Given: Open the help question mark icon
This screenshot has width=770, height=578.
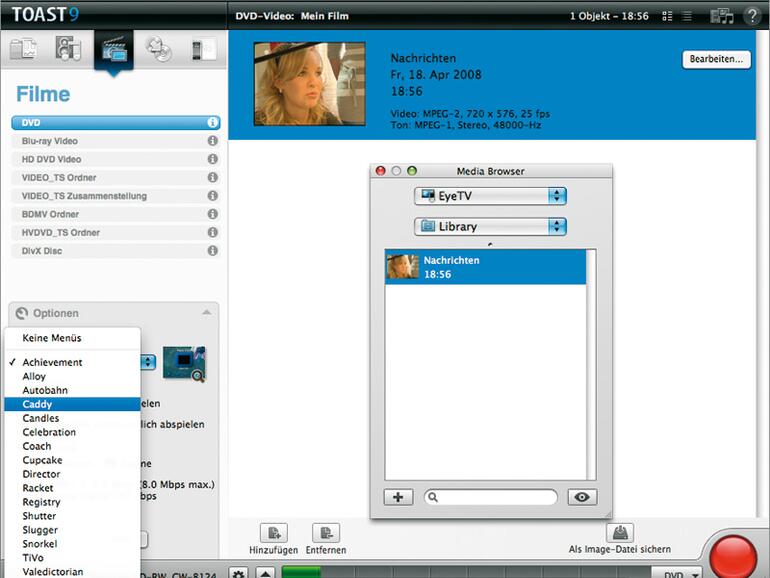Looking at the screenshot, I should click(752, 16).
